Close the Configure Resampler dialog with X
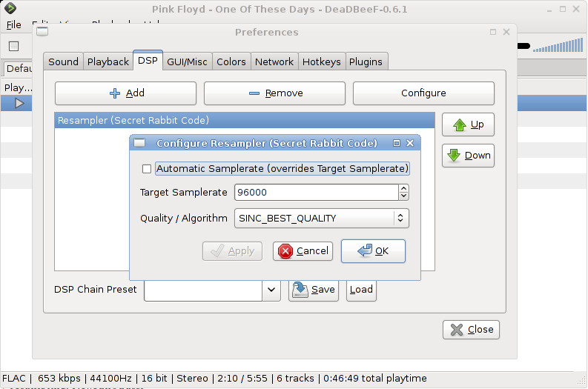Viewport: 588px width, 389px height. coord(410,143)
